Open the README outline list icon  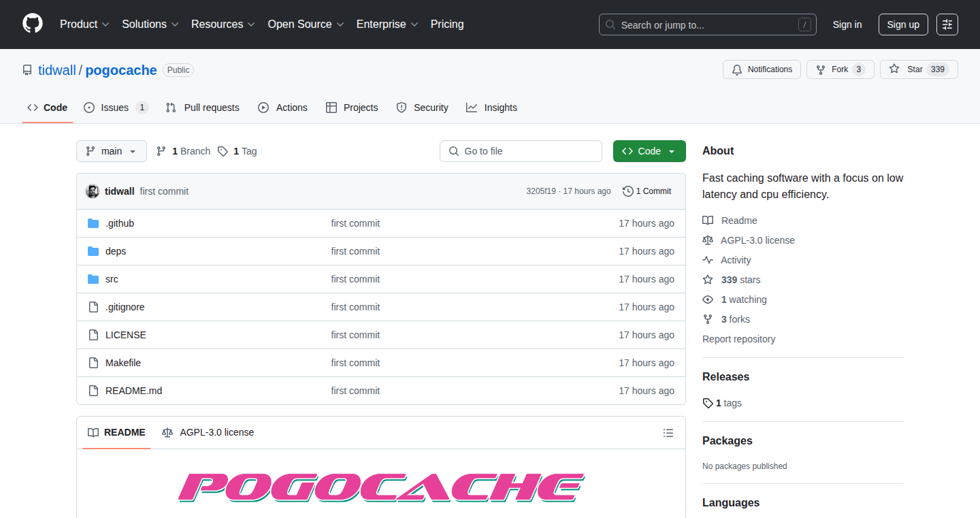(x=668, y=433)
